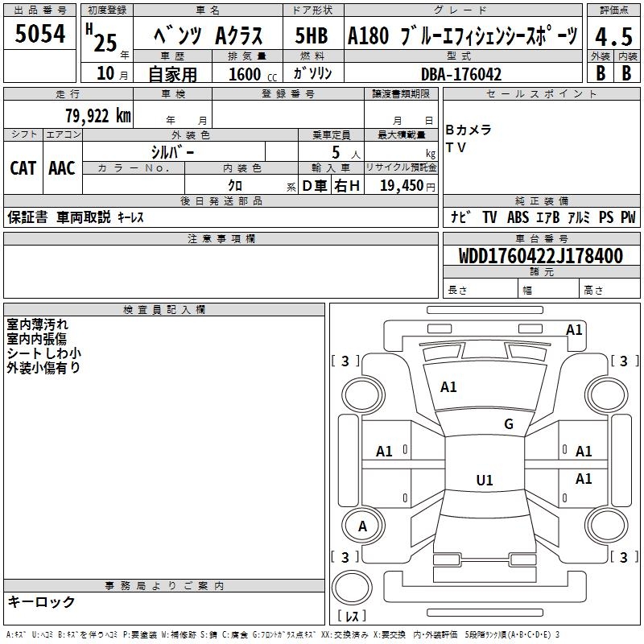Click 'A1' beside the front bumper corner
This screenshot has height=644, width=644.
574,330
